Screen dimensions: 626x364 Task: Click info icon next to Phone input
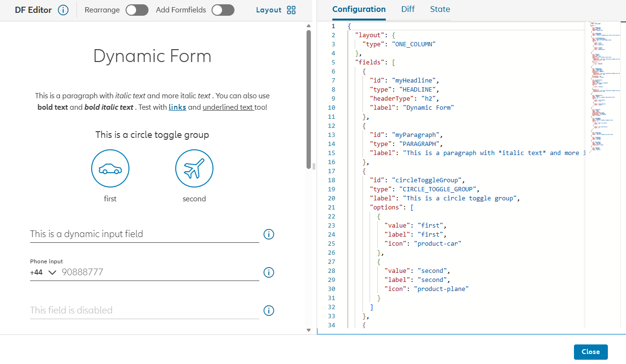pos(269,272)
